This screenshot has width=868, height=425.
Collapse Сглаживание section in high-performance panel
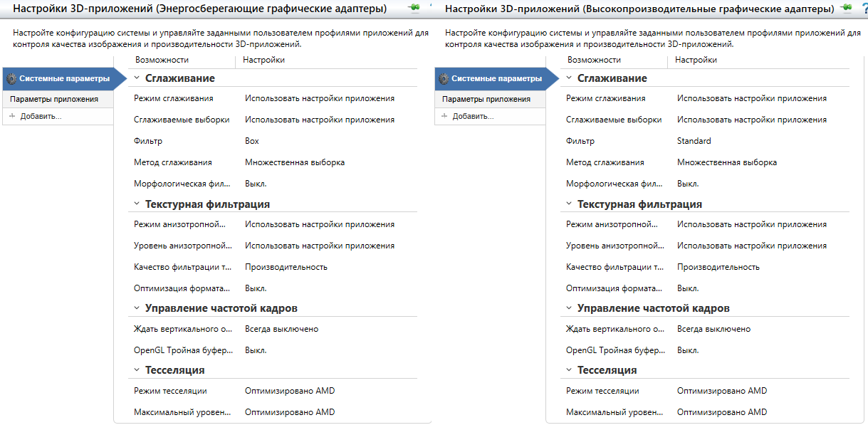(568, 78)
